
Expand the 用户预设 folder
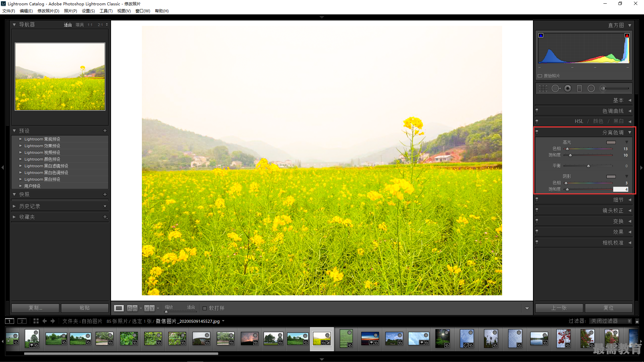click(x=20, y=186)
